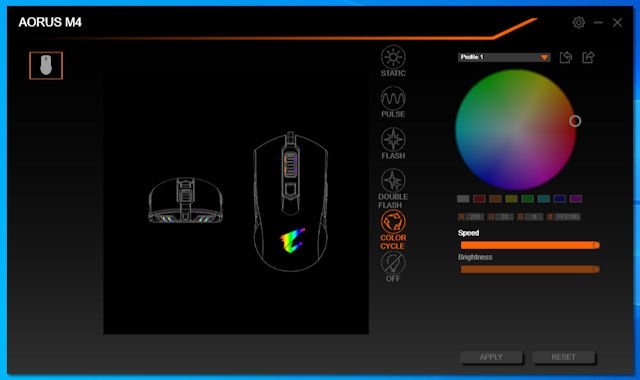
Task: Choose the purple preset color swatch
Action: pos(576,199)
